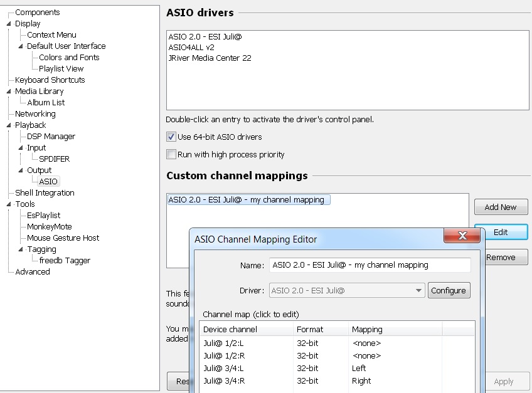Open DSP Manager preferences page

[51, 137]
